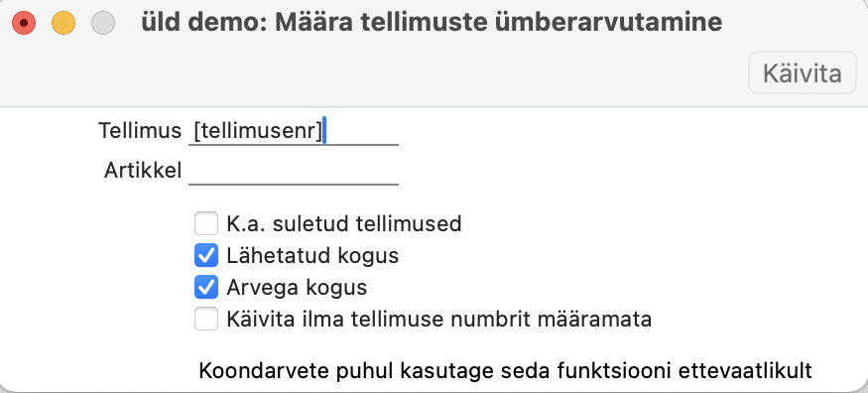
Task: Click the Koondarvete puhul warning text
Action: pyautogui.click(x=505, y=370)
